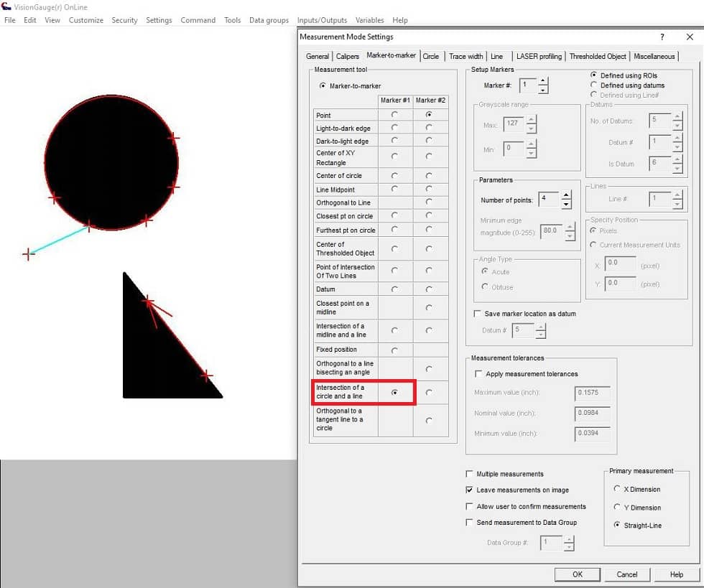Switch to the General tab
The height and width of the screenshot is (588, 704).
point(318,57)
